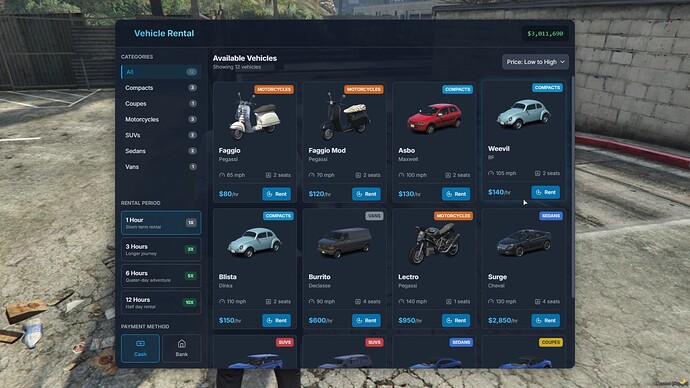Click the seats icon on Faggio card
The height and width of the screenshot is (388, 690).
tap(268, 175)
